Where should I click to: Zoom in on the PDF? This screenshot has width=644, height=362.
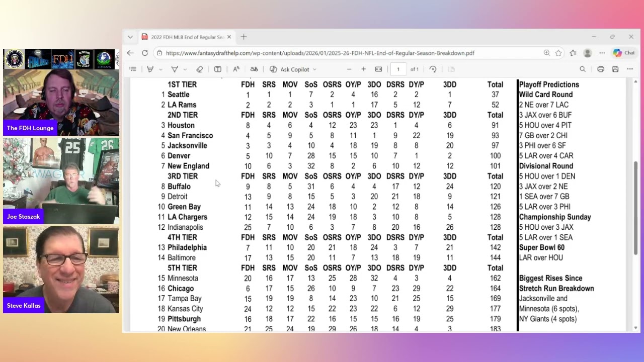(x=364, y=69)
